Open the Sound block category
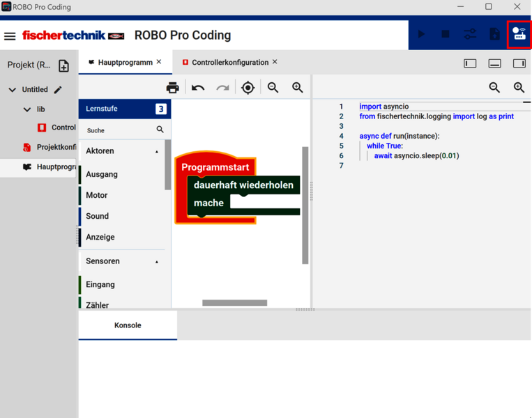The height and width of the screenshot is (418, 532). click(121, 216)
